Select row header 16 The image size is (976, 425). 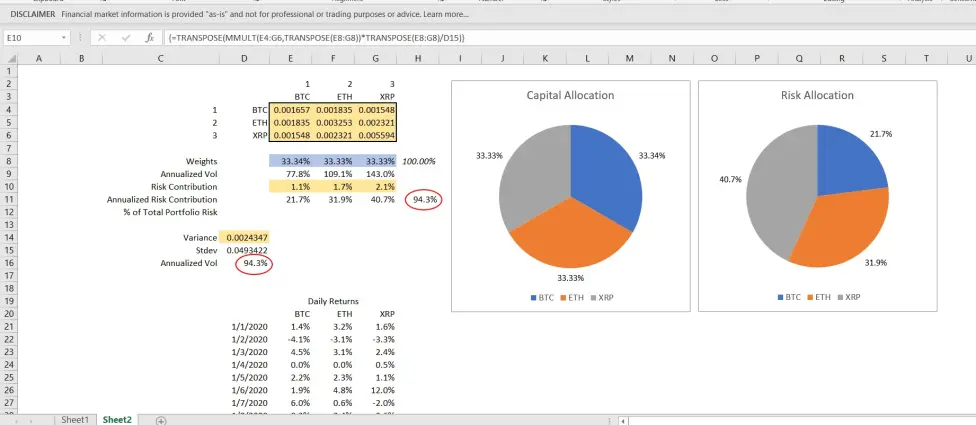[x=7, y=263]
